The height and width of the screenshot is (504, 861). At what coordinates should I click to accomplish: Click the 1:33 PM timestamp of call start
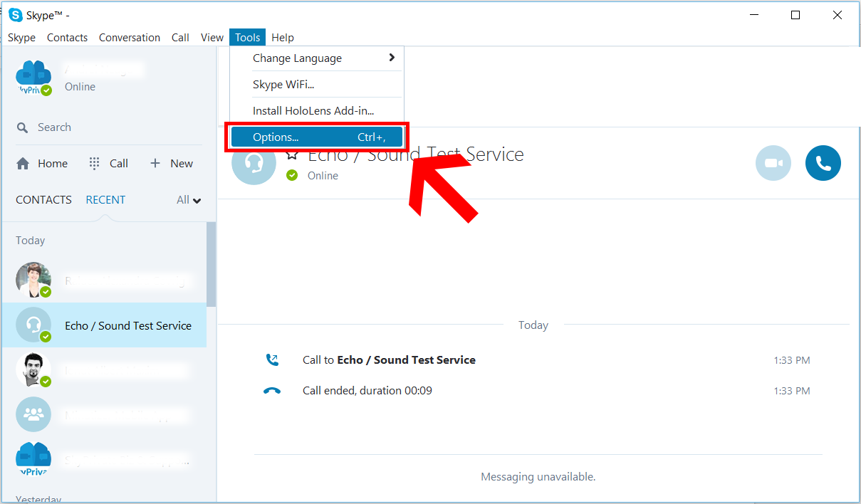(x=792, y=361)
